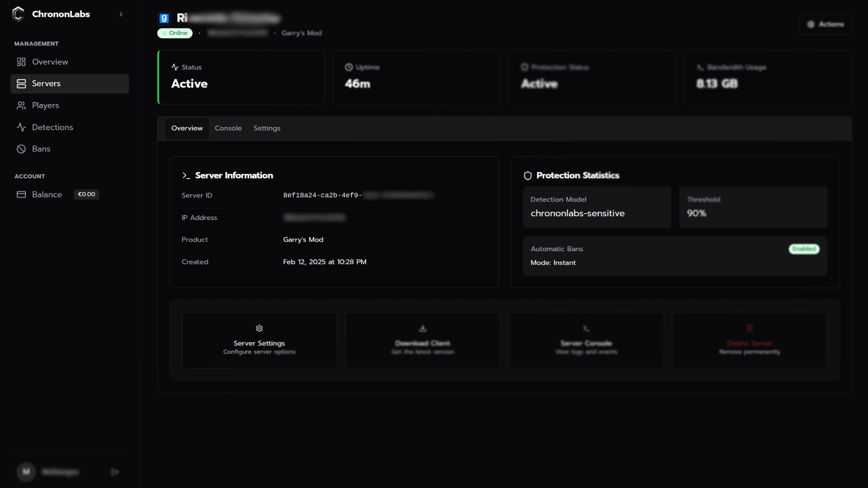Switch to the Console tab
This screenshot has width=868, height=488.
click(x=228, y=128)
